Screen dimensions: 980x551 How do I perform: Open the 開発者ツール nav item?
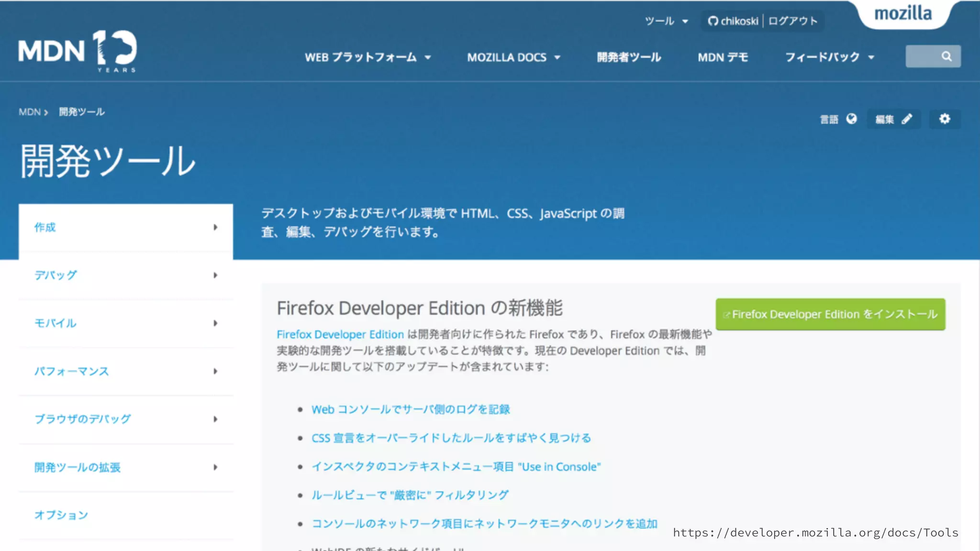(629, 57)
